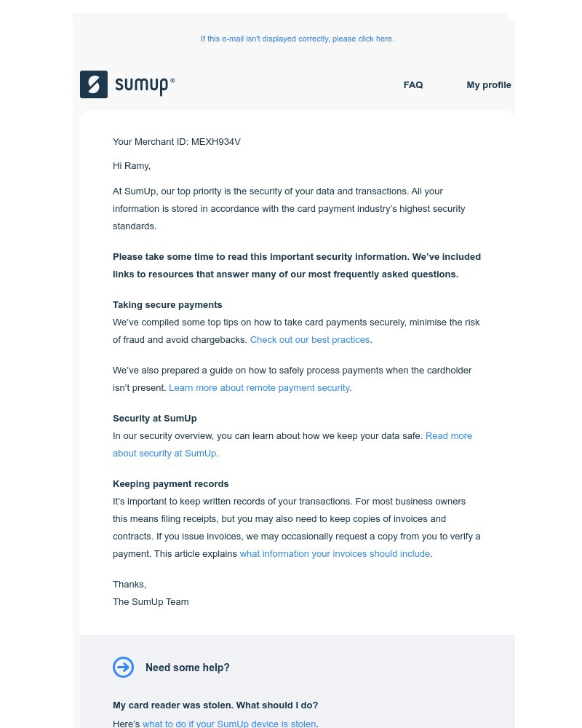Click the 'Need some help?' heading
This screenshot has width=582, height=728.
pos(187,668)
